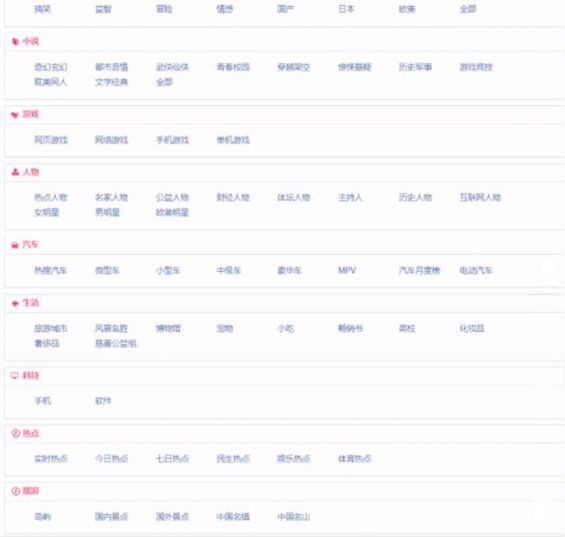View 娱乐热点 list
This screenshot has height=537, width=565.
pos(294,459)
